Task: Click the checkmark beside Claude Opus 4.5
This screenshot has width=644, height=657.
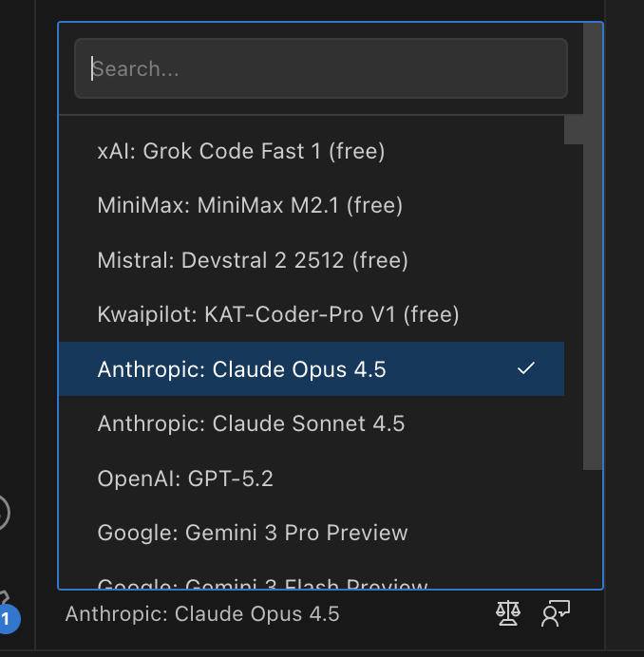Action: pos(526,368)
